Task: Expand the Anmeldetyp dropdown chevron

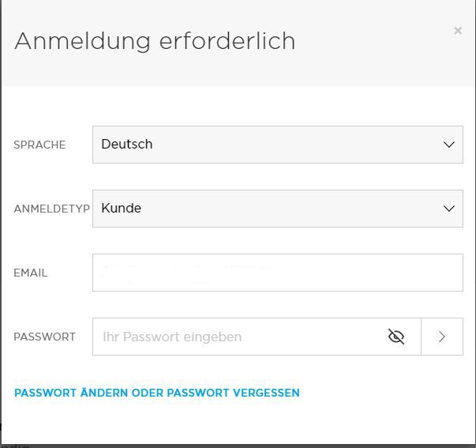Action: tap(449, 209)
